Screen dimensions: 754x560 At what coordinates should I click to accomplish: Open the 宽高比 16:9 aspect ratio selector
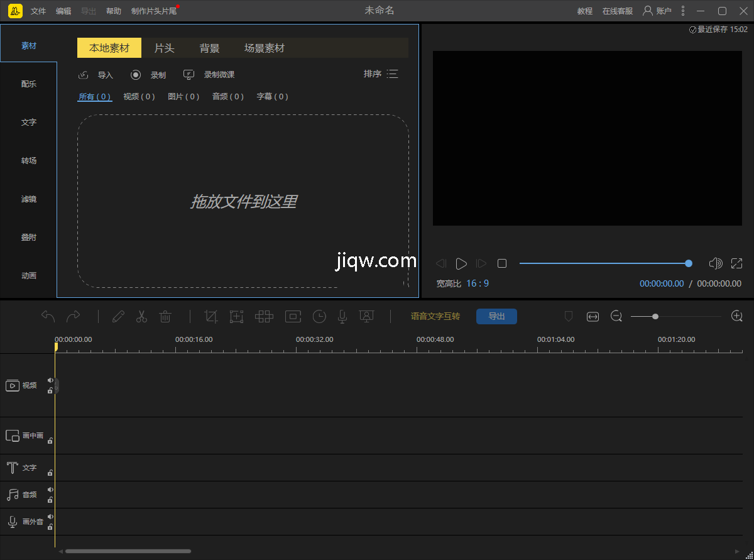(x=477, y=283)
